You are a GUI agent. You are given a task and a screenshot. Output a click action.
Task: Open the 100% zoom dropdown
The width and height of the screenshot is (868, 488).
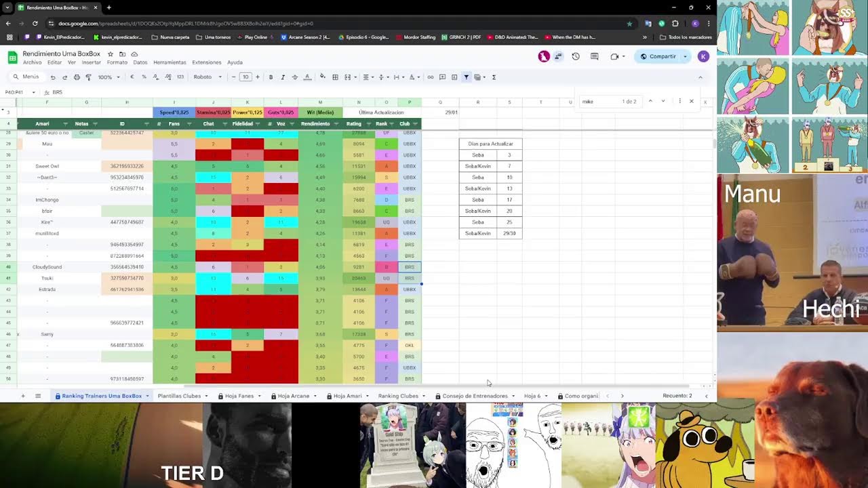coord(108,77)
